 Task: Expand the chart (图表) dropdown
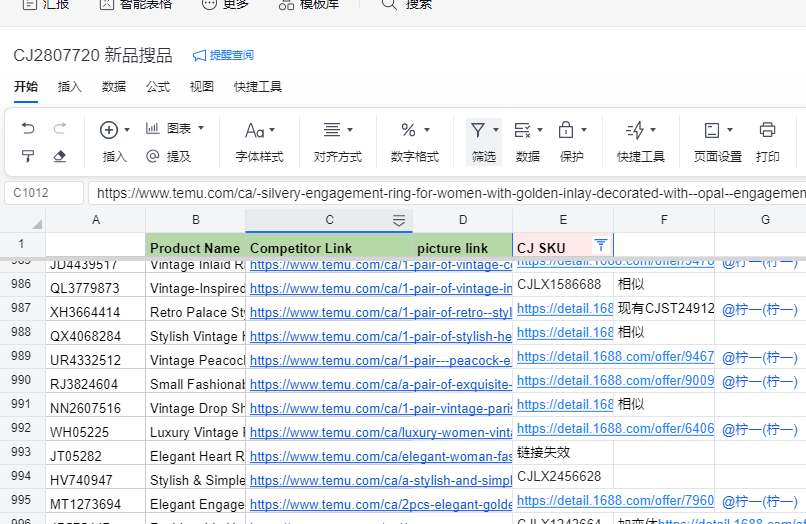175,128
